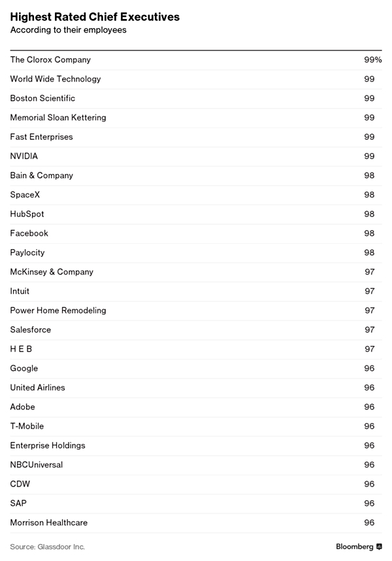Click the Google company name
The width and height of the screenshot is (392, 561).
(24, 368)
